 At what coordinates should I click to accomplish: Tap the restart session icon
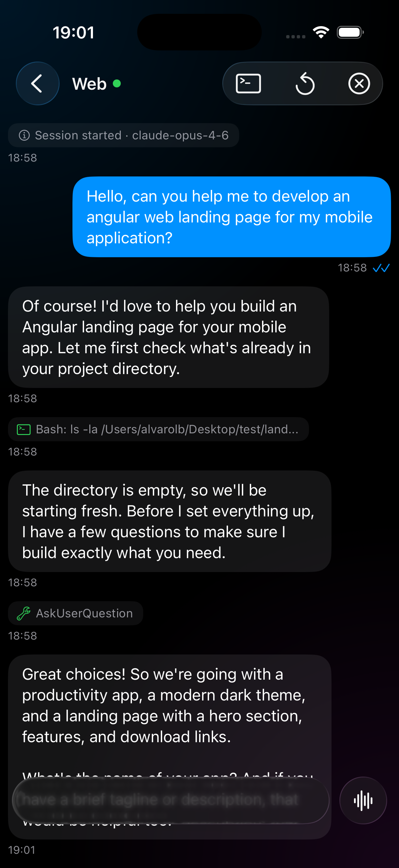point(305,83)
